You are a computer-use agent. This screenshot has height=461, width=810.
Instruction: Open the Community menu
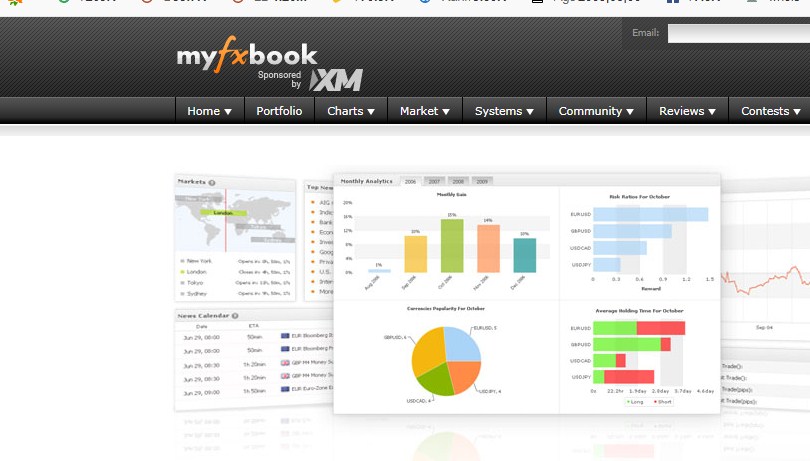pyautogui.click(x=596, y=111)
